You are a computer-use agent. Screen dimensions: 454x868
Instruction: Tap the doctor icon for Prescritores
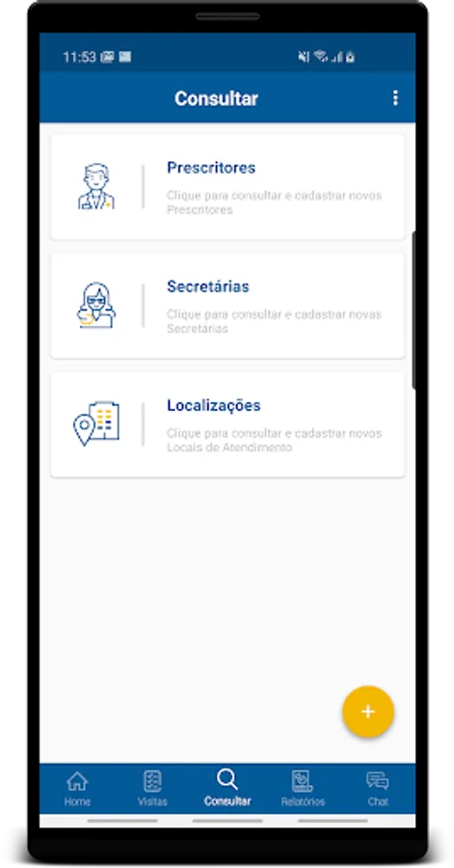[96, 186]
